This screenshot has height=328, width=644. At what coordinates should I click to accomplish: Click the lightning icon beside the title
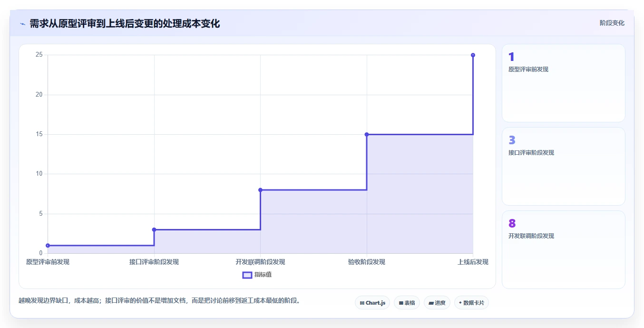(x=22, y=24)
